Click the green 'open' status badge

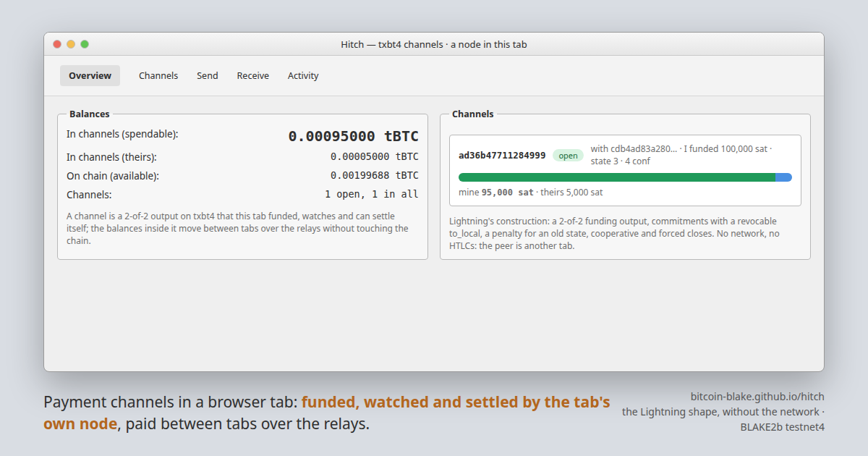pyautogui.click(x=568, y=156)
